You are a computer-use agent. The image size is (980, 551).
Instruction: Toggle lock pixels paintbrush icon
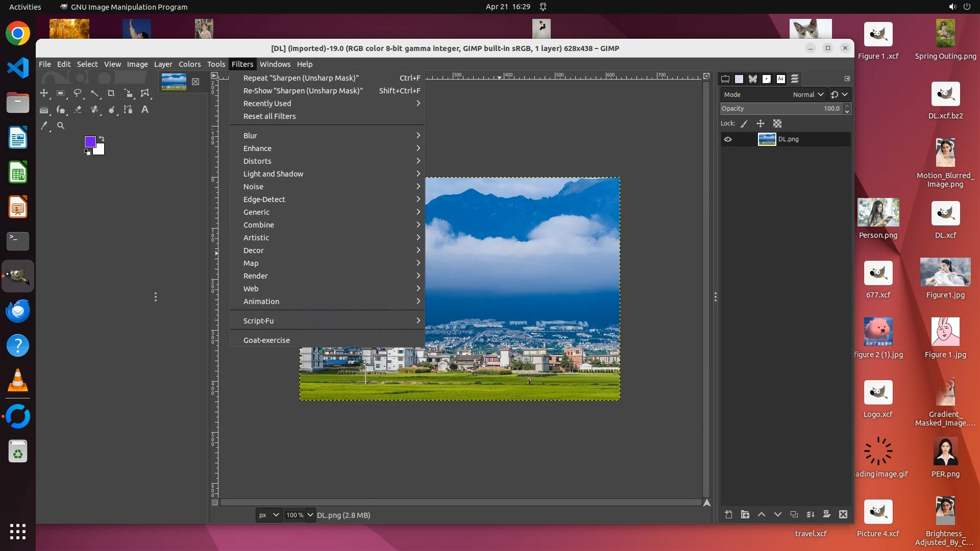click(x=744, y=123)
